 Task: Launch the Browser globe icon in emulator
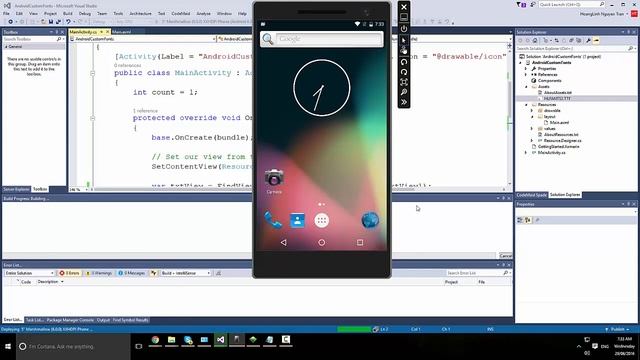[x=370, y=220]
